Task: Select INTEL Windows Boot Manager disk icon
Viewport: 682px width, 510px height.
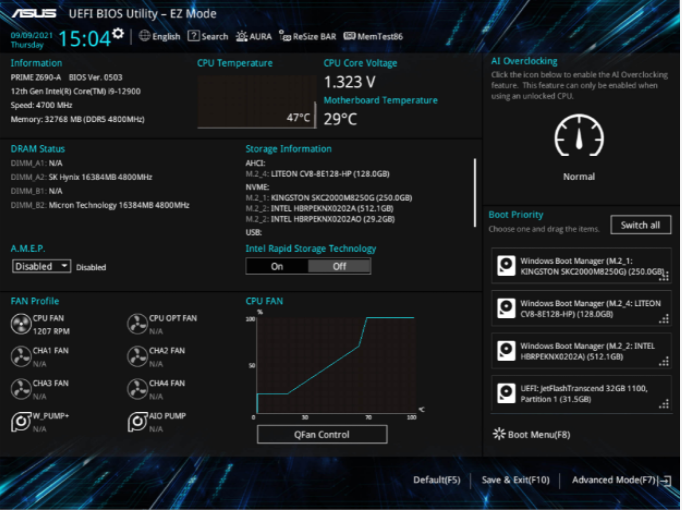Action: (x=506, y=351)
